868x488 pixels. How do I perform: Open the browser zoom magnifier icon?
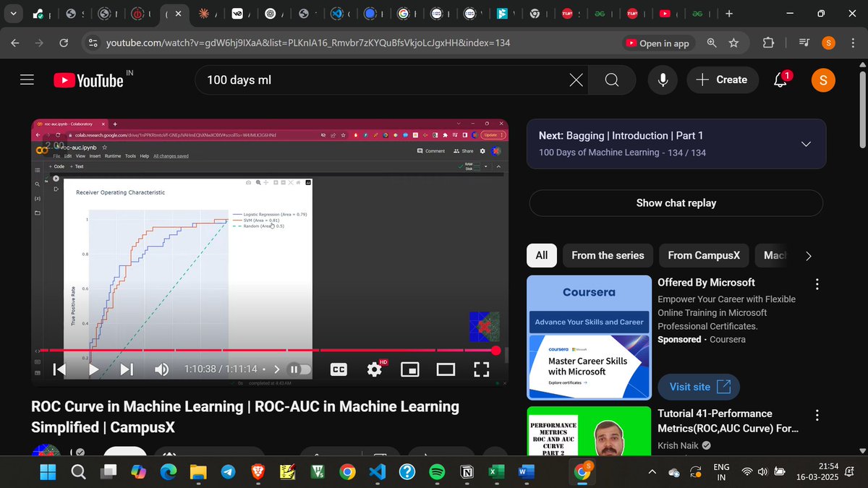712,43
